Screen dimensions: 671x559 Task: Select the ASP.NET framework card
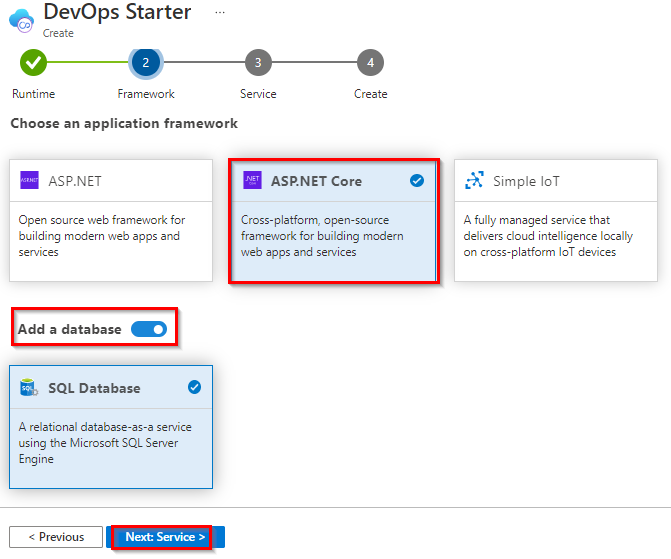pyautogui.click(x=111, y=220)
